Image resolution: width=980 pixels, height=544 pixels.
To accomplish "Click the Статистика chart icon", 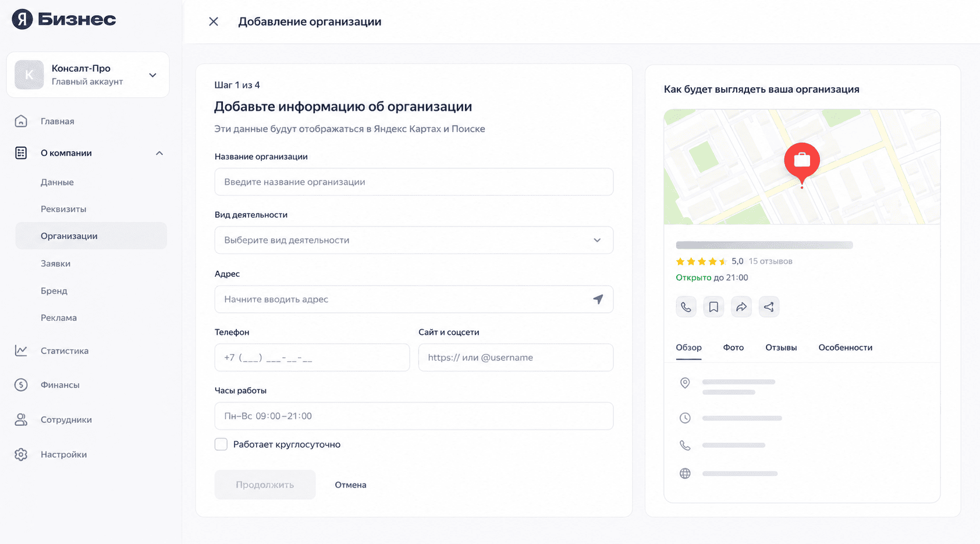I will coord(21,351).
